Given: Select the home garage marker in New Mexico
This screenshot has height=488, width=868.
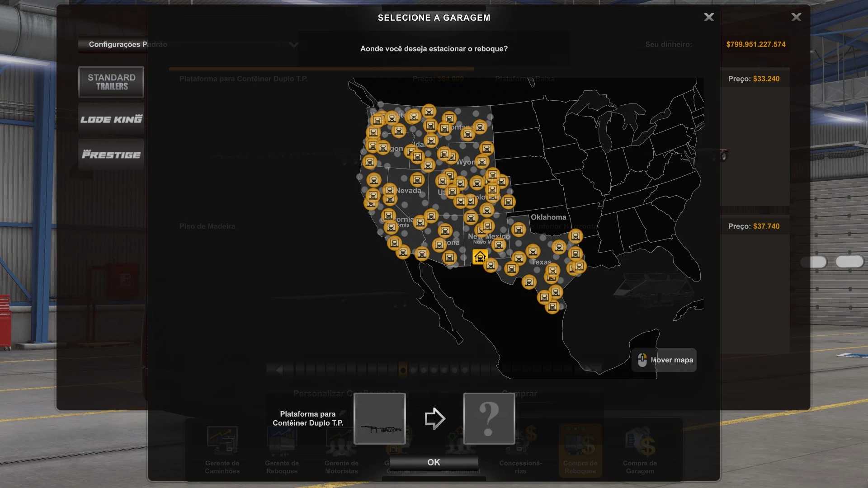Looking at the screenshot, I should (x=480, y=257).
